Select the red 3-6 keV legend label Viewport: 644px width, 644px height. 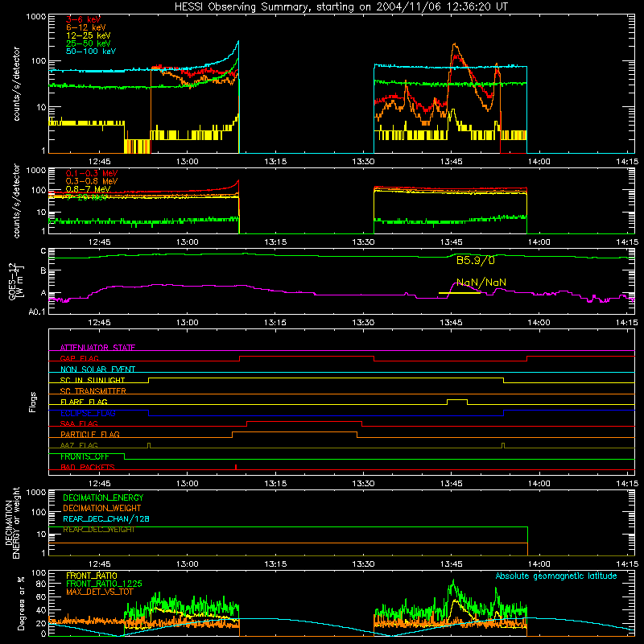click(84, 19)
